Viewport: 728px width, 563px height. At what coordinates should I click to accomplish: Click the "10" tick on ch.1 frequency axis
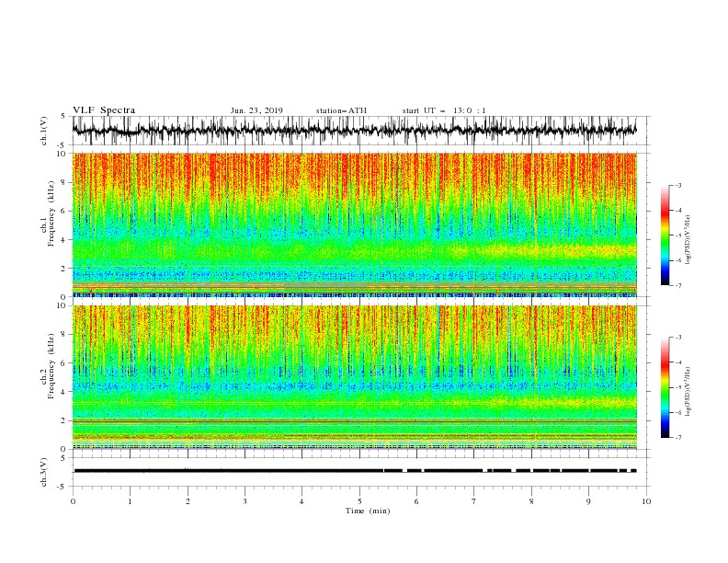coord(62,154)
